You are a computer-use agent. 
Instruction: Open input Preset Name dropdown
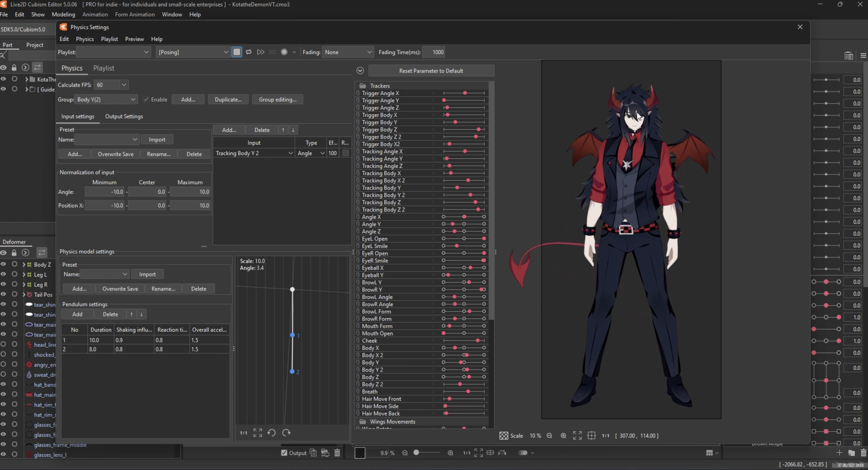[107, 139]
